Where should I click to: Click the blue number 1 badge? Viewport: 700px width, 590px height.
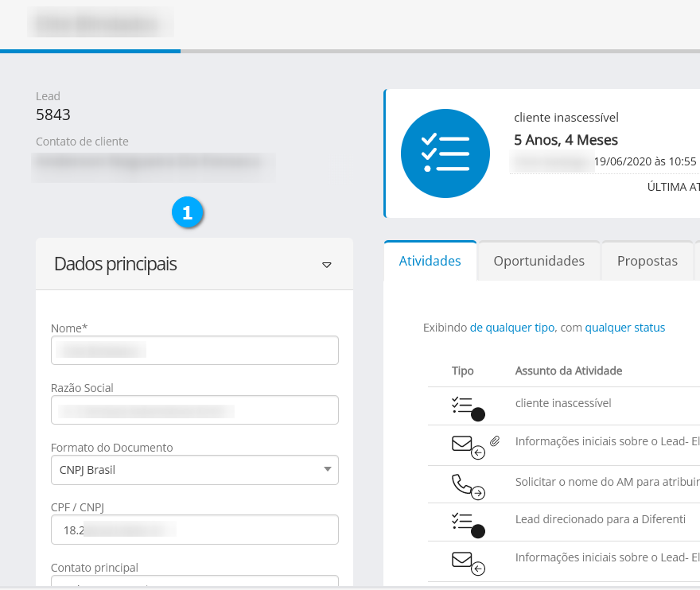tap(188, 212)
